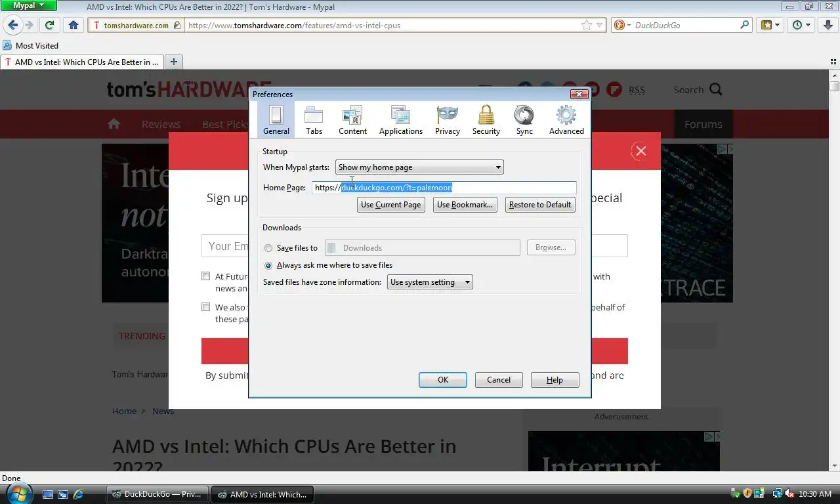
Task: Click the tomshardware.com site identity button
Action: (136, 25)
